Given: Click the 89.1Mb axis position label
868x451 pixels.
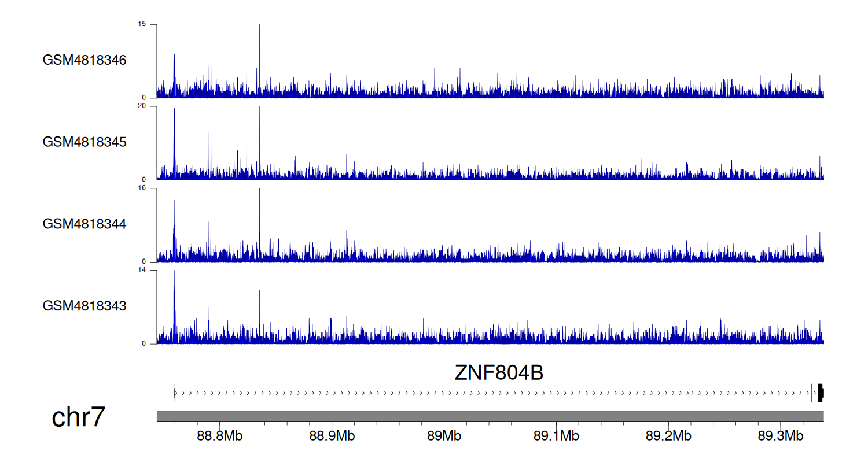Looking at the screenshot, I should click(556, 435).
